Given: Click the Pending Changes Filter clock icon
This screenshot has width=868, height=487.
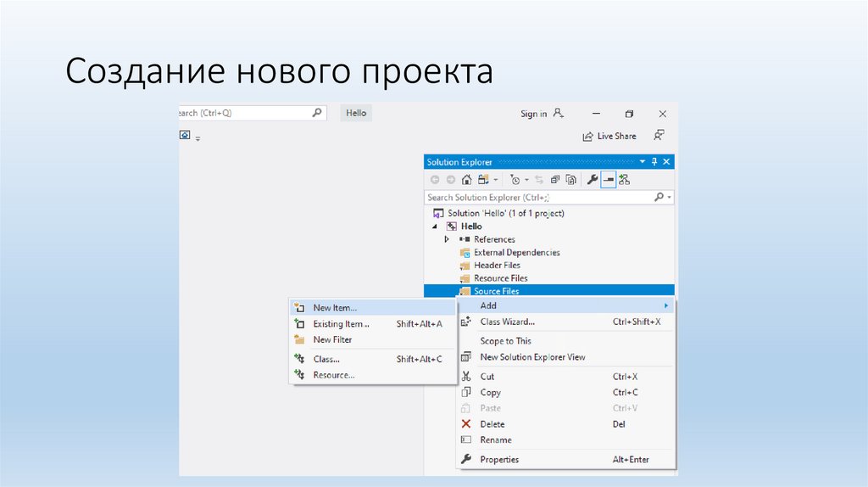Looking at the screenshot, I should (x=515, y=180).
